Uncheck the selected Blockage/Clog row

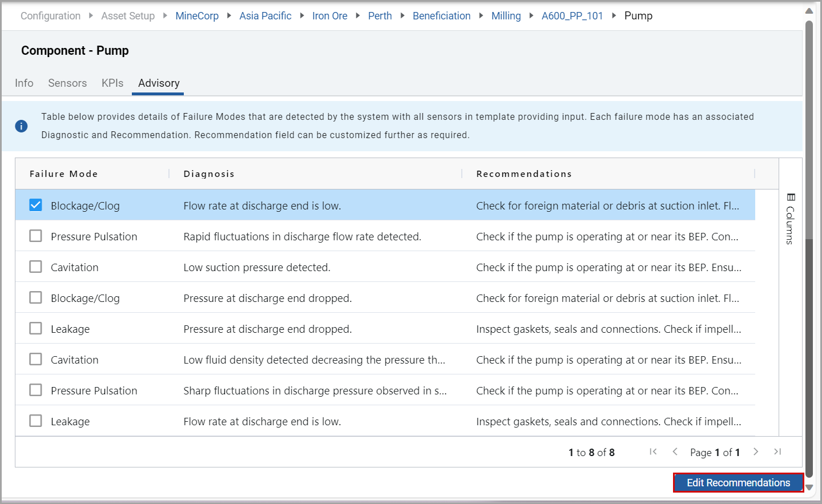(35, 204)
